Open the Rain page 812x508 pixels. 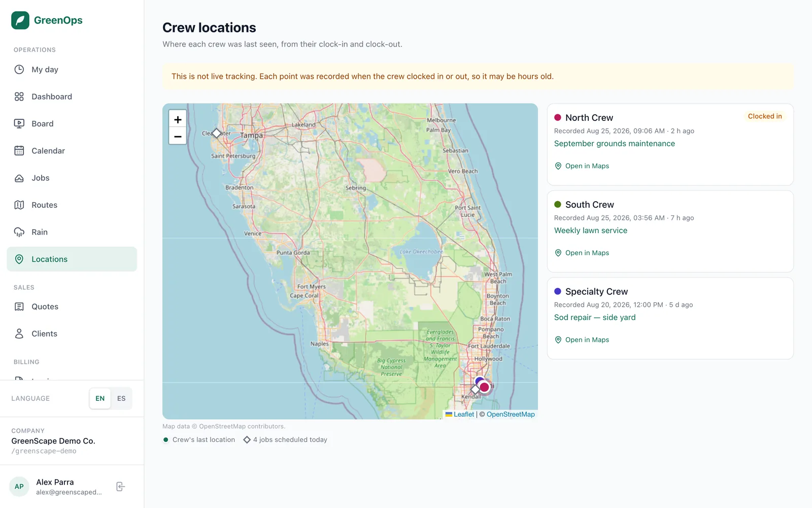(72, 232)
